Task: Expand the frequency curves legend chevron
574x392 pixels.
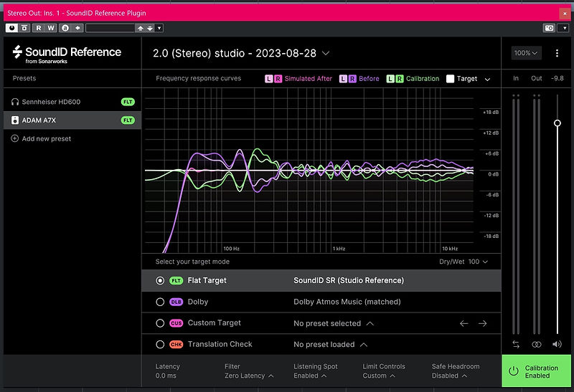Action: 487,79
